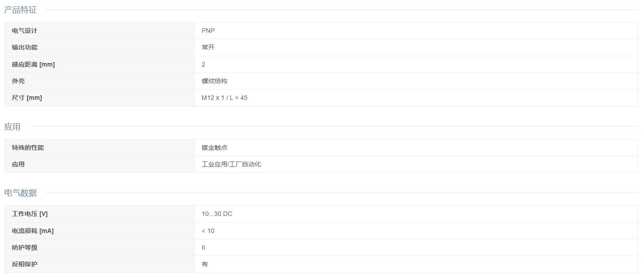
Task: Click the 应用 section heading
Action: pos(12,126)
